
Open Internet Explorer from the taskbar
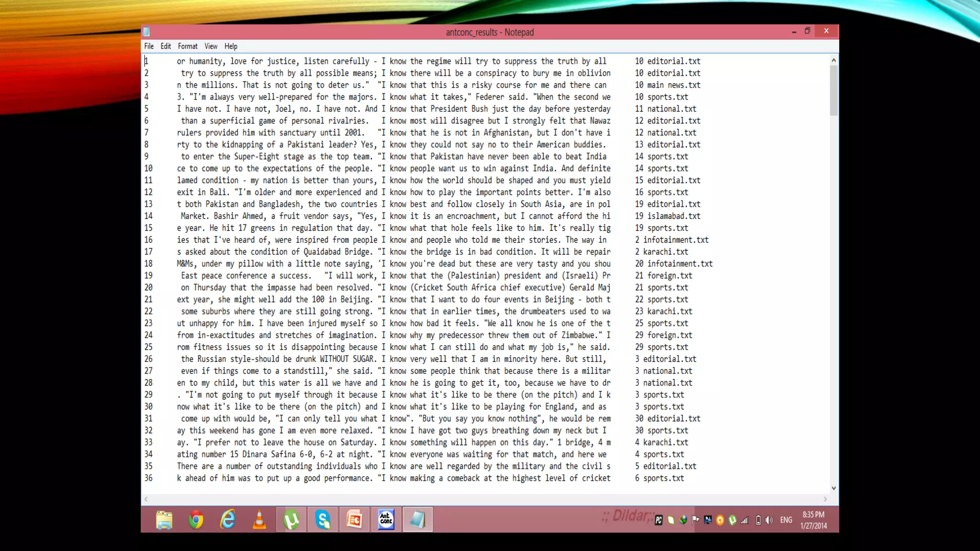[228, 520]
